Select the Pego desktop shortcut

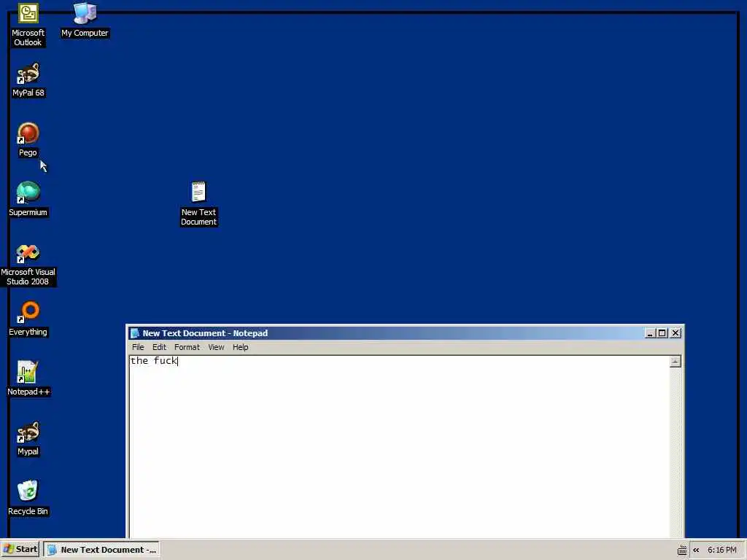28,139
